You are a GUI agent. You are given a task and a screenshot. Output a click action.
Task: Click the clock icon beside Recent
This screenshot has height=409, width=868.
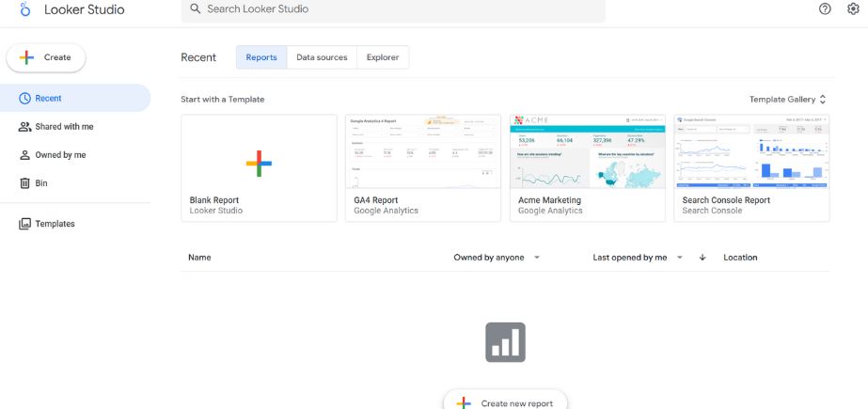click(x=24, y=99)
